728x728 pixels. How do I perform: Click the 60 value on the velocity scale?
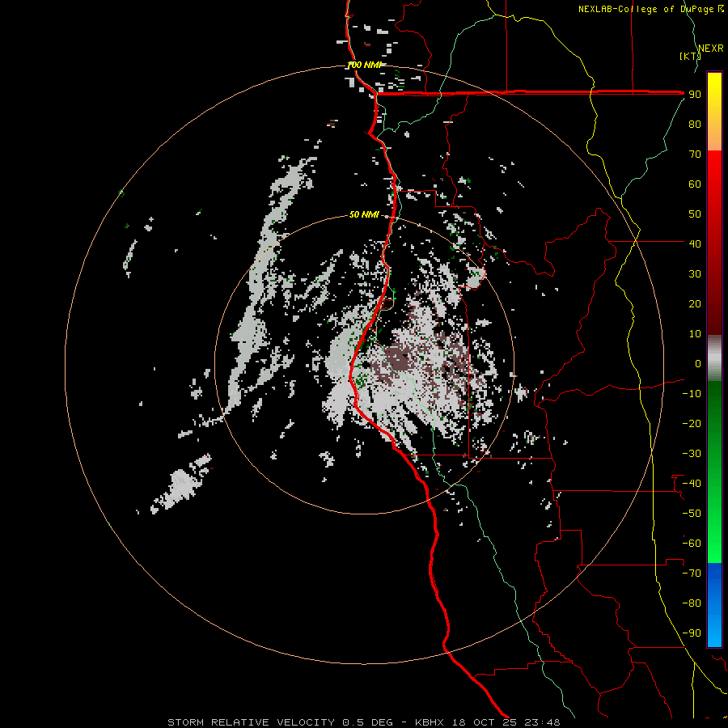coord(695,184)
